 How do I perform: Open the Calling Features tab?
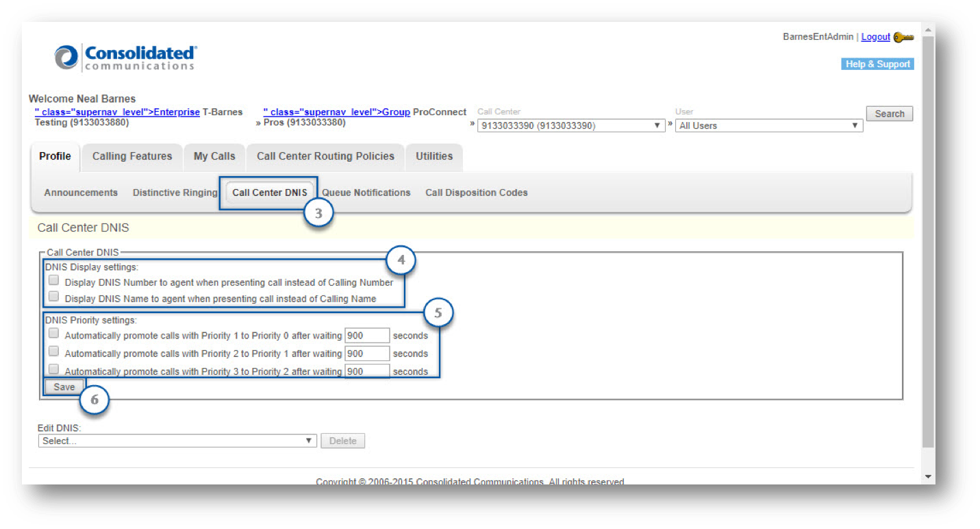point(132,156)
